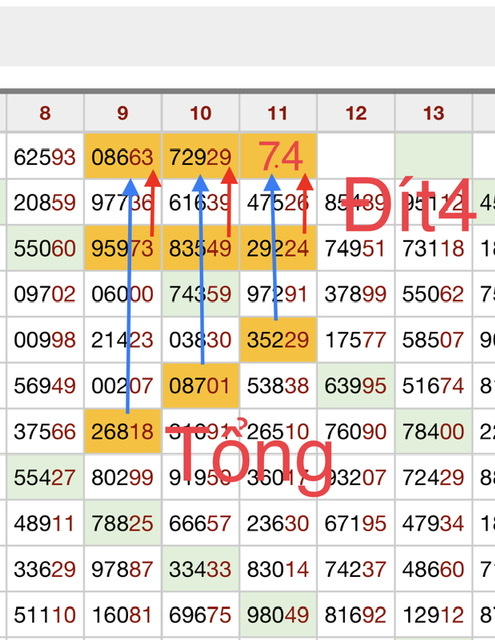Image resolution: width=495 pixels, height=640 pixels.
Task: Select column header 11
Action: click(x=278, y=113)
